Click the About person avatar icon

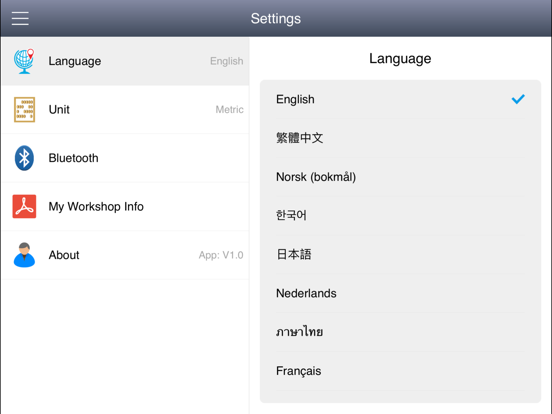24,255
